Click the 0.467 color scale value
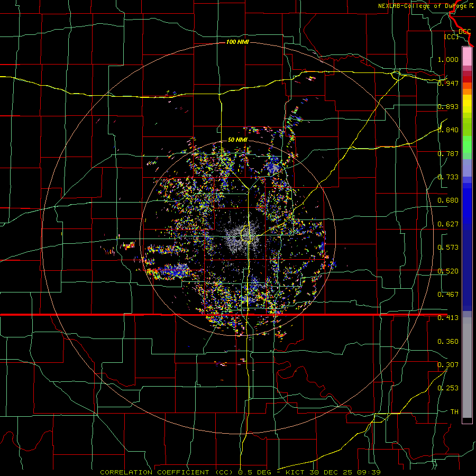Image resolution: width=476 pixels, height=476 pixels. 448,295
